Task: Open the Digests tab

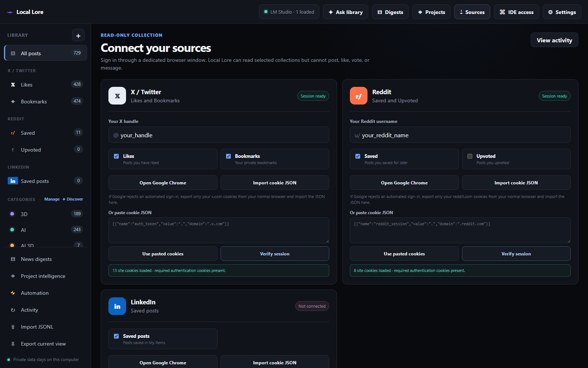Action: point(390,12)
